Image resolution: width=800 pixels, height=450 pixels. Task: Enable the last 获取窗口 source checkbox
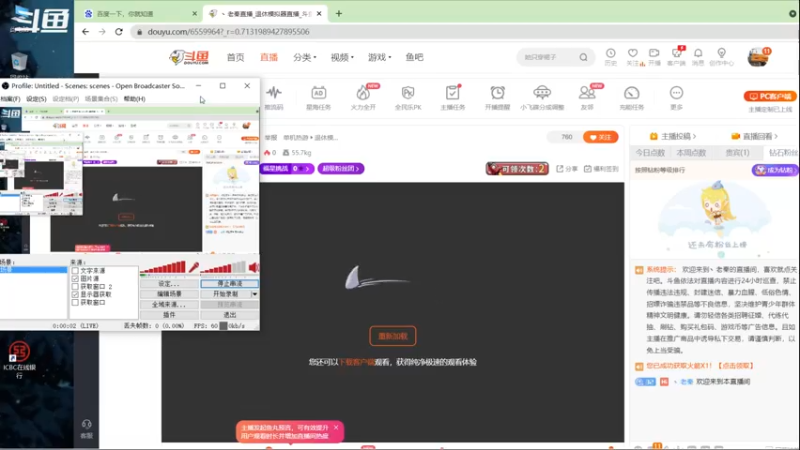coord(75,303)
